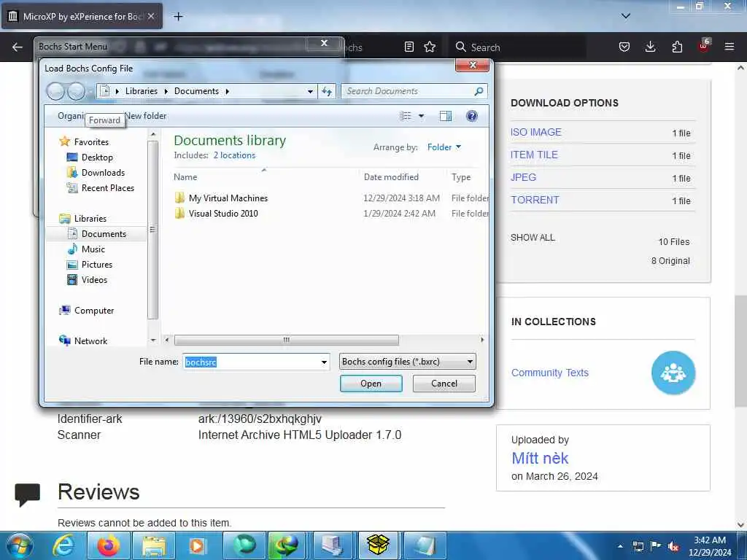The height and width of the screenshot is (560, 747).
Task: Open the dialog Help icon
Action: (472, 116)
